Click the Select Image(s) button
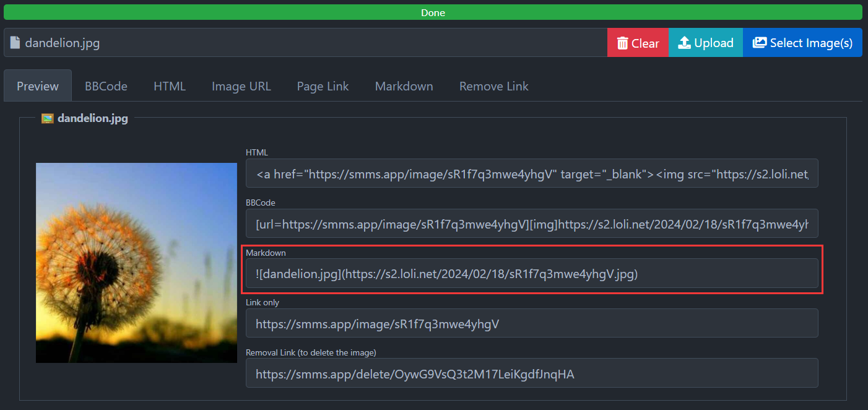The width and height of the screenshot is (868, 410). 802,42
